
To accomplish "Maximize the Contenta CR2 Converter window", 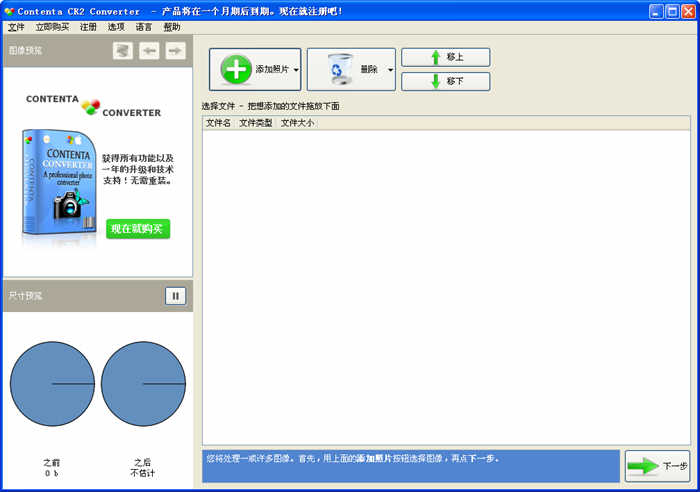I will 672,12.
